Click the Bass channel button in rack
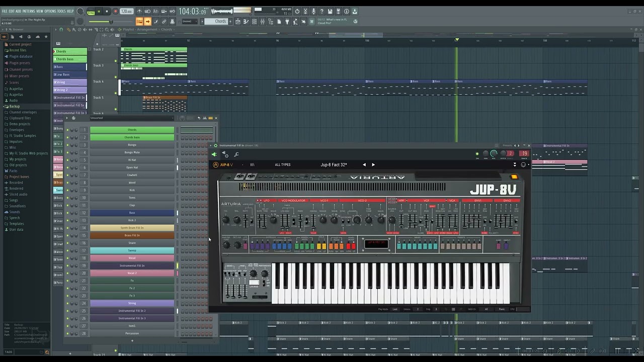Image resolution: width=644 pixels, height=362 pixels. click(132, 213)
